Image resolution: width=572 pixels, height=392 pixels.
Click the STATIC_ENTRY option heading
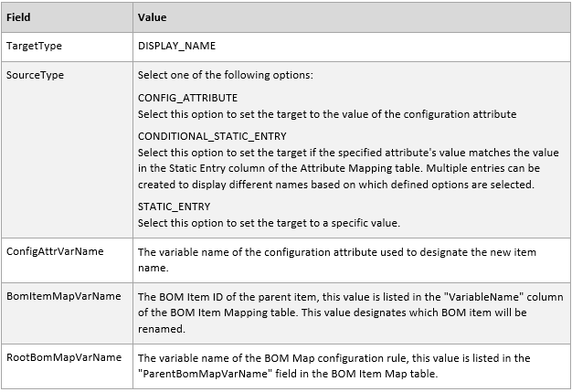pyautogui.click(x=174, y=207)
